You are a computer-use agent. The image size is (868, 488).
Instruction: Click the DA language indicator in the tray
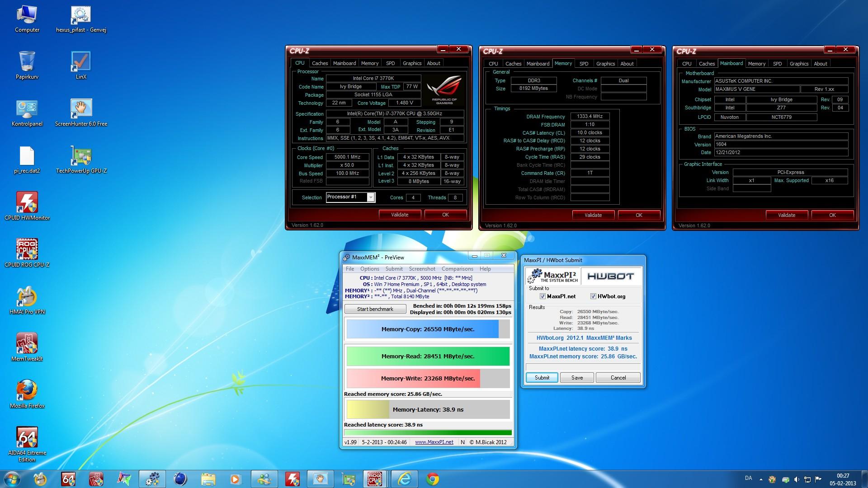(748, 478)
